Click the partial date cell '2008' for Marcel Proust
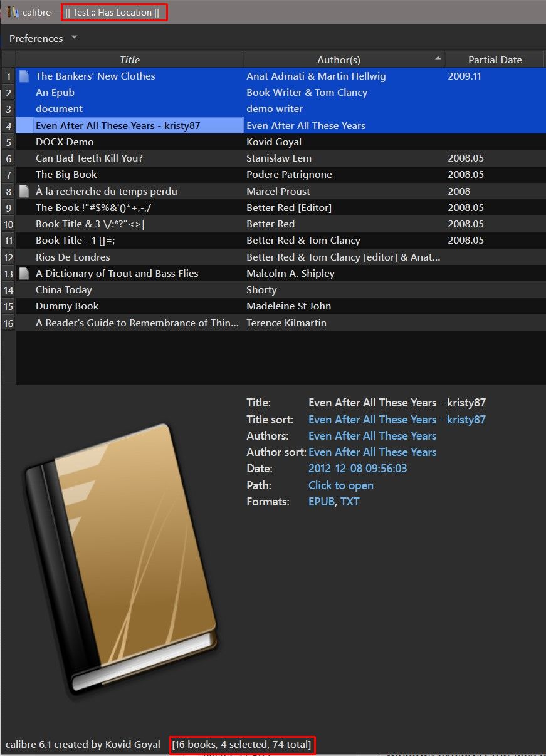Viewport: 546px width, 756px height. 459,192
